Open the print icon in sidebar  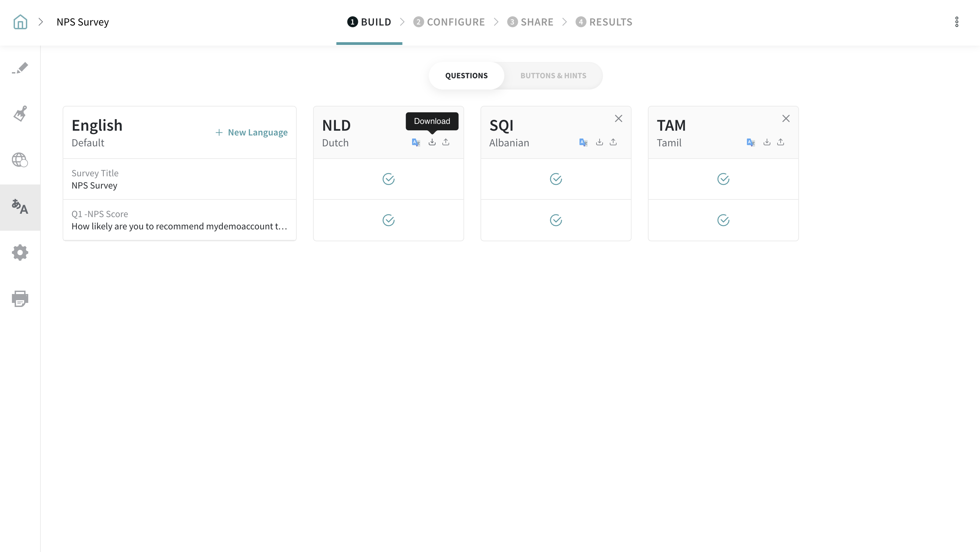[20, 299]
